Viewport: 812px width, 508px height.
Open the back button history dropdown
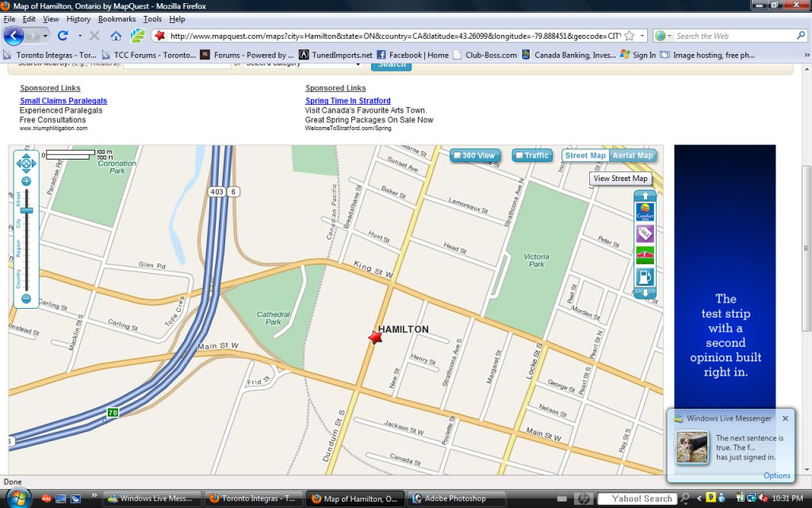coord(45,35)
